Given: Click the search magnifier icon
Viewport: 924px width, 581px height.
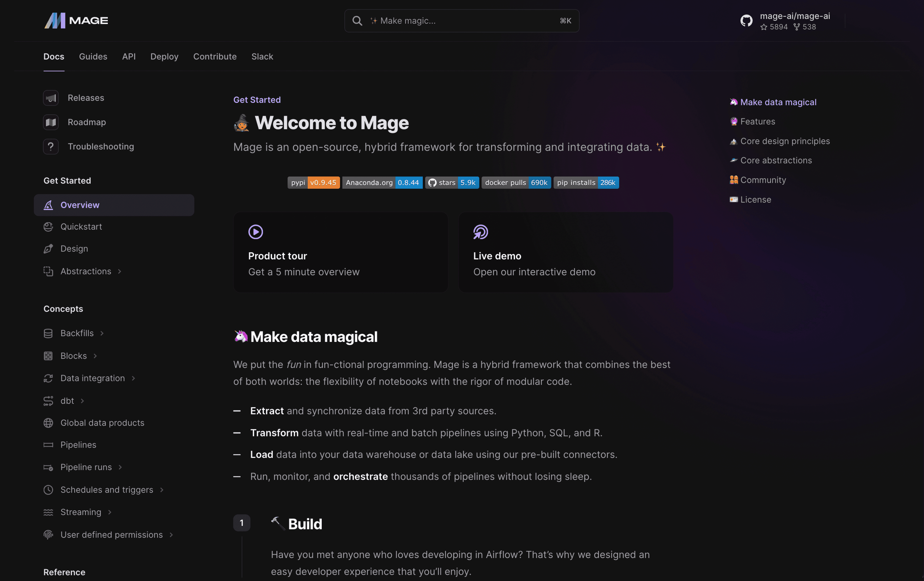Looking at the screenshot, I should [357, 21].
